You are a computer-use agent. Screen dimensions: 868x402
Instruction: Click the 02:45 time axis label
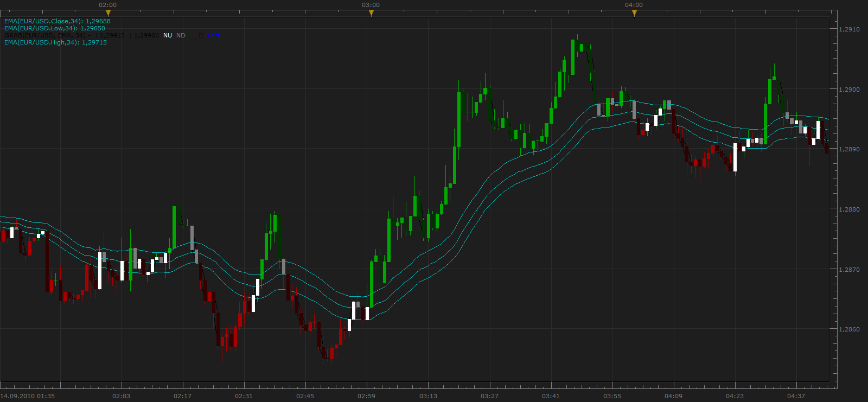point(305,396)
